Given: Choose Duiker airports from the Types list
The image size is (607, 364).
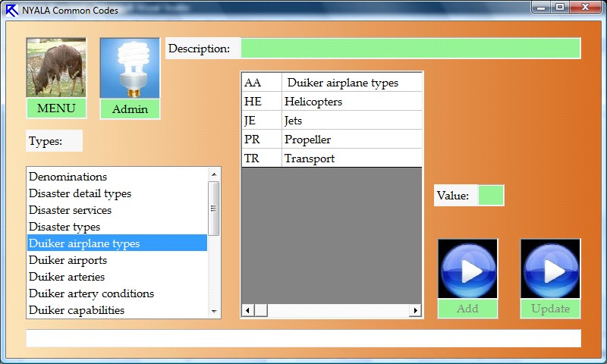Looking at the screenshot, I should [68, 260].
